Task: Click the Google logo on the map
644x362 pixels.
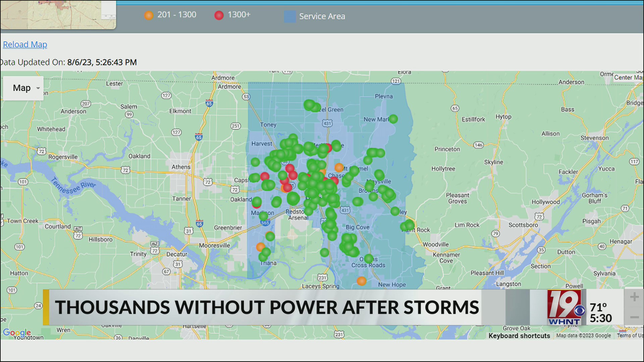Action: click(x=17, y=332)
